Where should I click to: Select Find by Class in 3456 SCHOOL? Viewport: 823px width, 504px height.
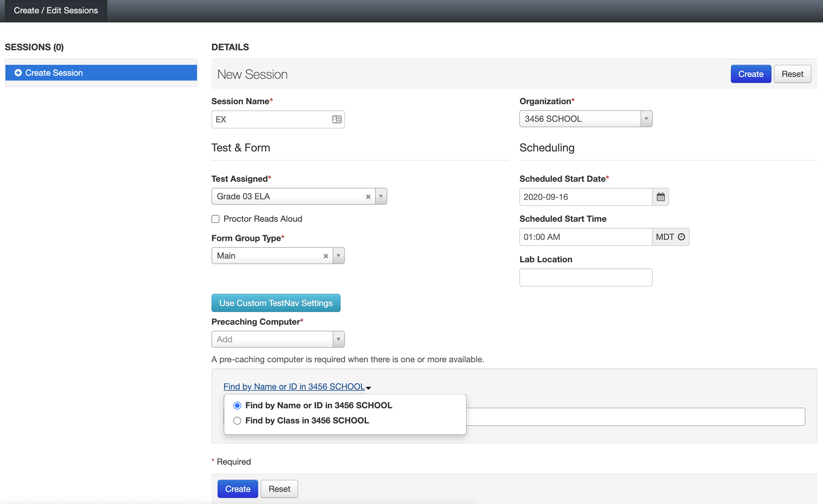237,421
